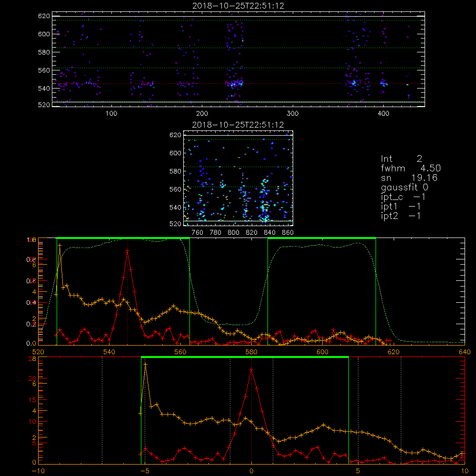Click the x-axis tick label '300'
Viewport: 476px width, 476px height.
293,114
